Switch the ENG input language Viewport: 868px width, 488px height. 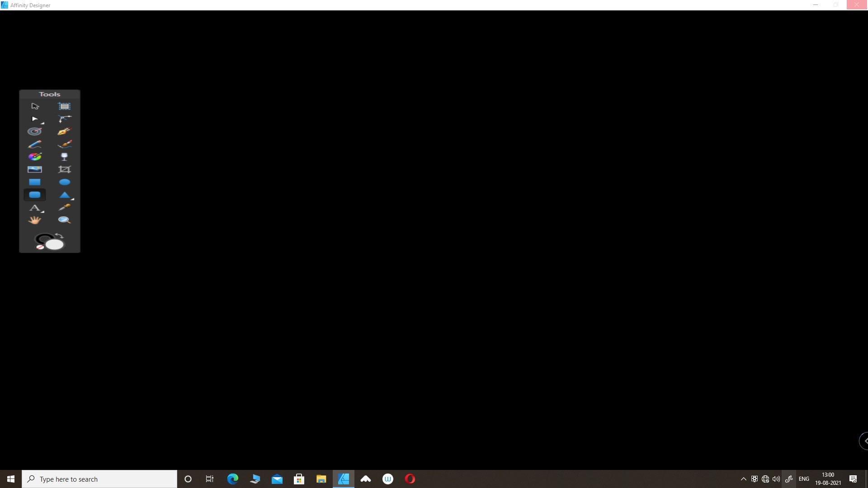(804, 479)
